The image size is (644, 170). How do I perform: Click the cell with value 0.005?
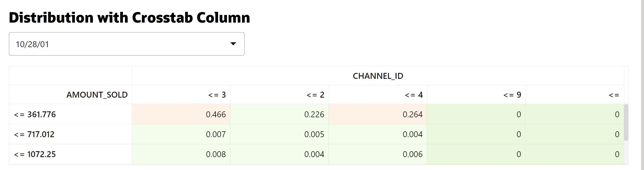click(x=314, y=134)
